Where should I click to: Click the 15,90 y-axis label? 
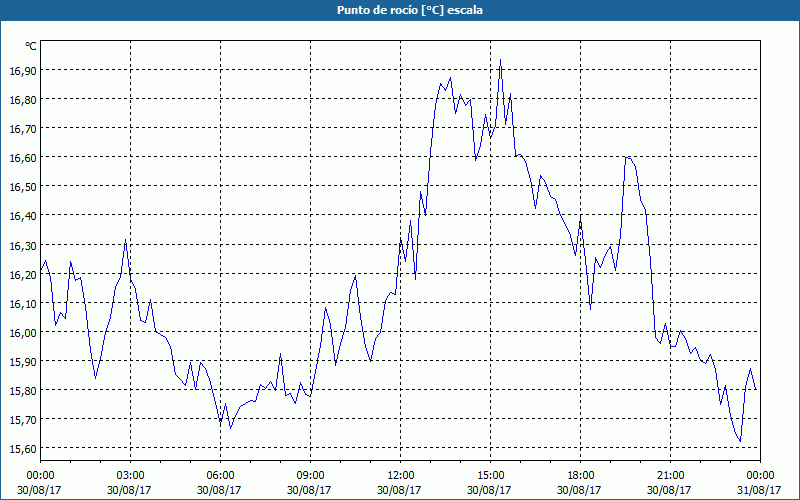click(x=23, y=362)
